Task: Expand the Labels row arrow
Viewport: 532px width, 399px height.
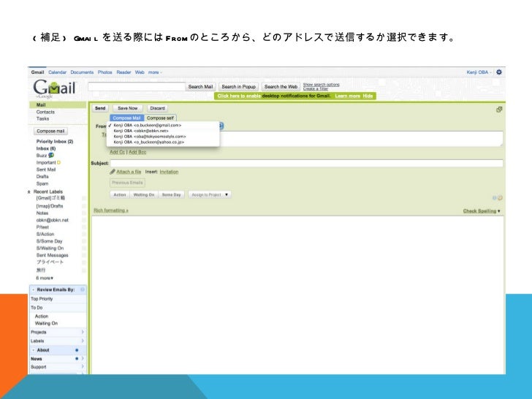Action: 83,341
